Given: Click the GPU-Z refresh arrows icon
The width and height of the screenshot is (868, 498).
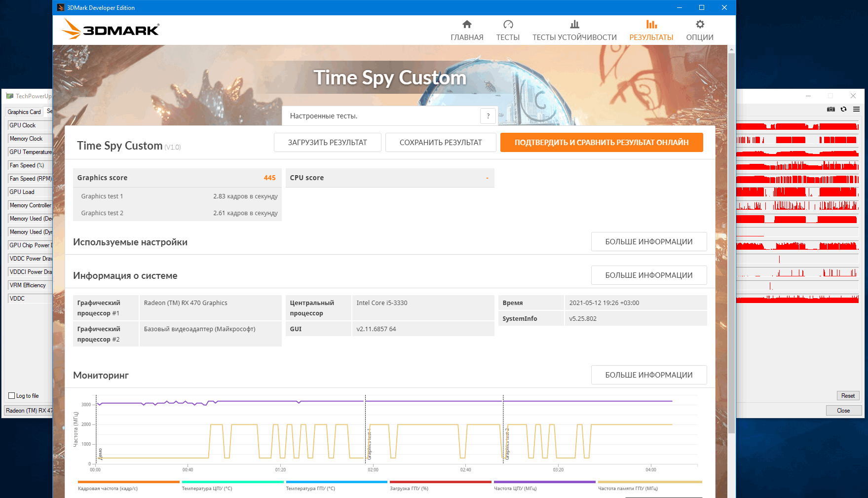Looking at the screenshot, I should tap(843, 109).
